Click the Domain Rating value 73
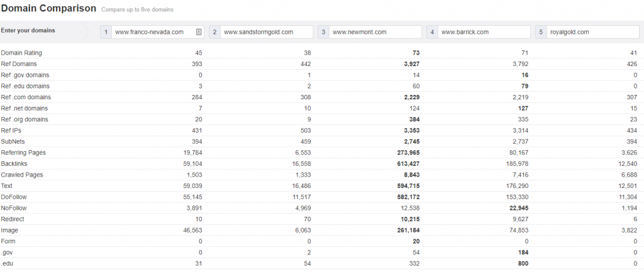 [416, 53]
